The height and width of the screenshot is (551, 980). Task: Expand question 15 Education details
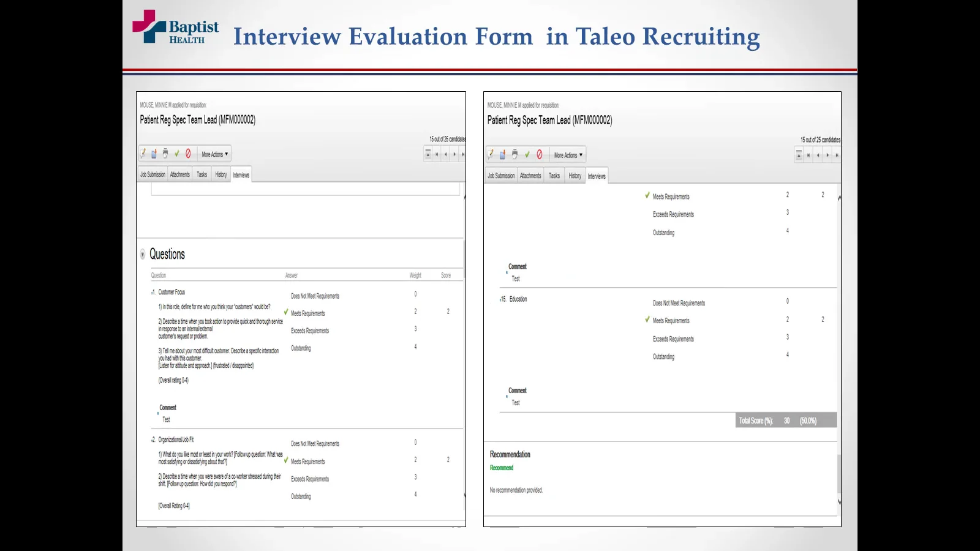(x=500, y=299)
